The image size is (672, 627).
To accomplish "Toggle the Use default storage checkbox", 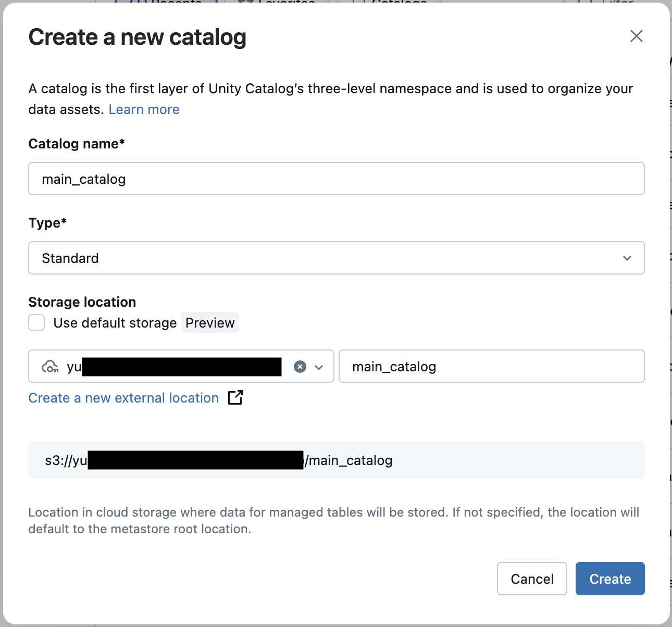I will [36, 322].
